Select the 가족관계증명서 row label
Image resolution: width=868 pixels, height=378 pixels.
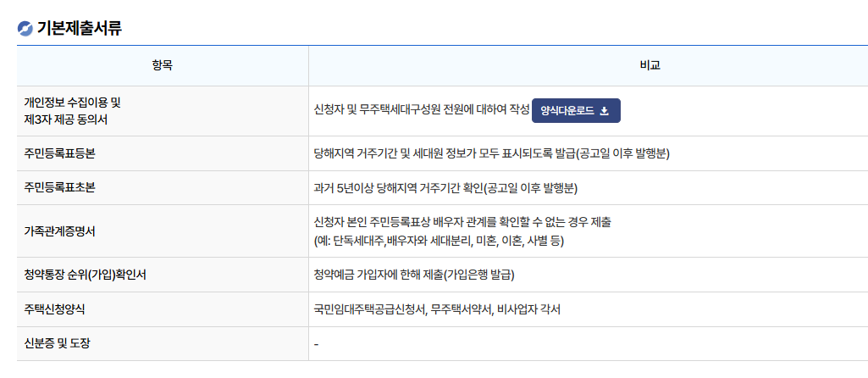(x=59, y=231)
